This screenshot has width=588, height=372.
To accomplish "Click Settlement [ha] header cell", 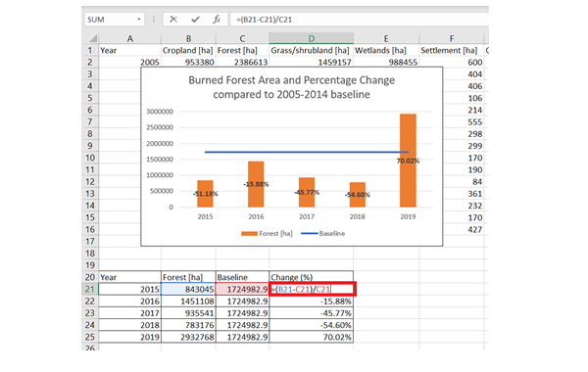I will [452, 50].
